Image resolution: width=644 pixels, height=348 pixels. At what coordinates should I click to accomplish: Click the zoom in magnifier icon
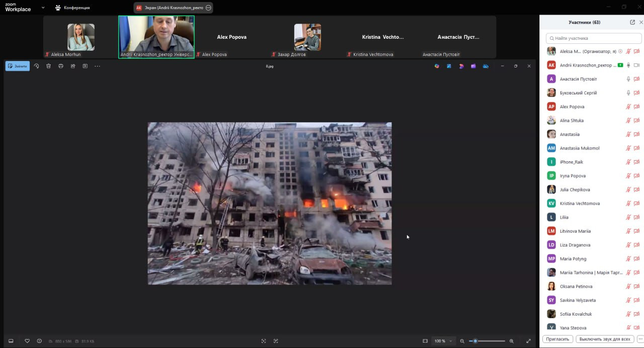point(512,341)
